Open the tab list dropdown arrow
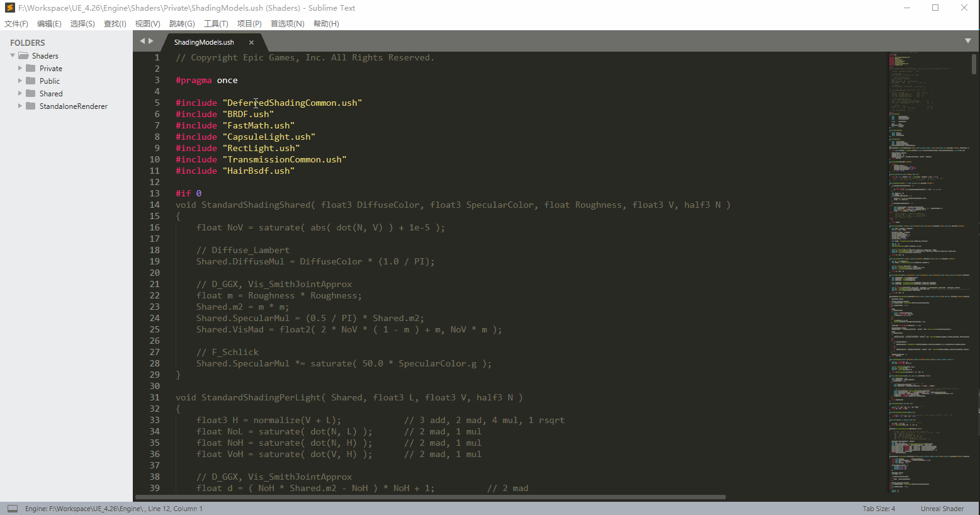The image size is (980, 515). (968, 41)
